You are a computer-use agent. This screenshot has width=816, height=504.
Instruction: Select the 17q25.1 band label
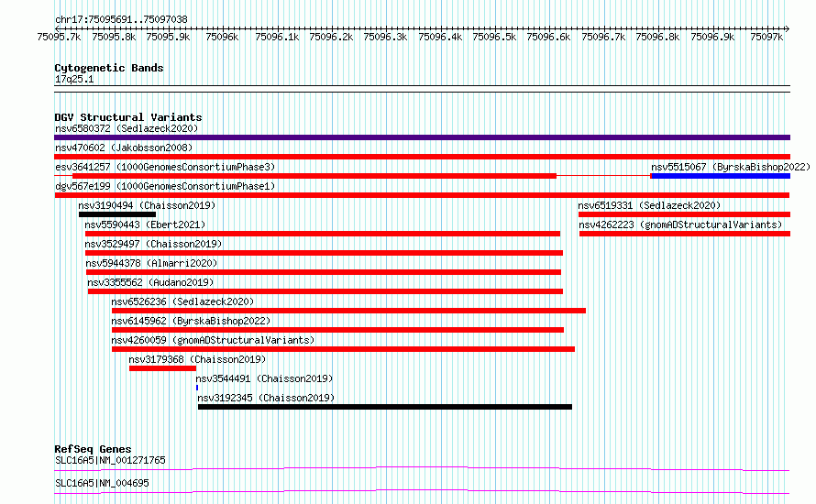(74, 79)
